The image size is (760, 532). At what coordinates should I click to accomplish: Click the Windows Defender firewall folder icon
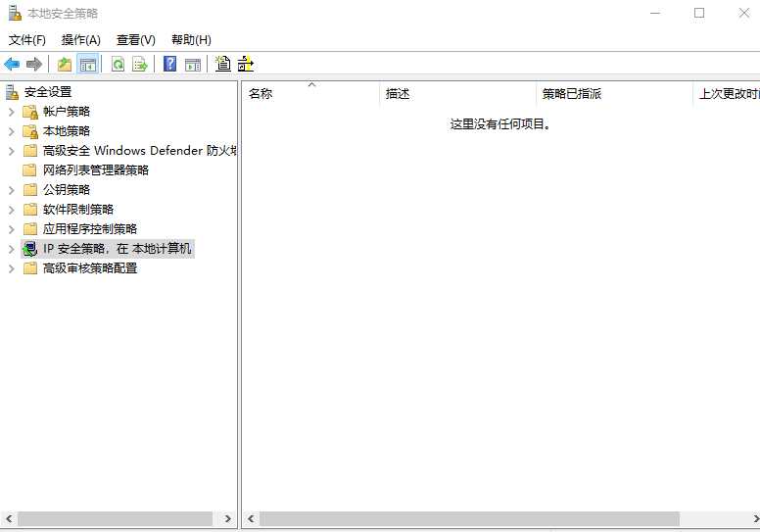tap(30, 151)
